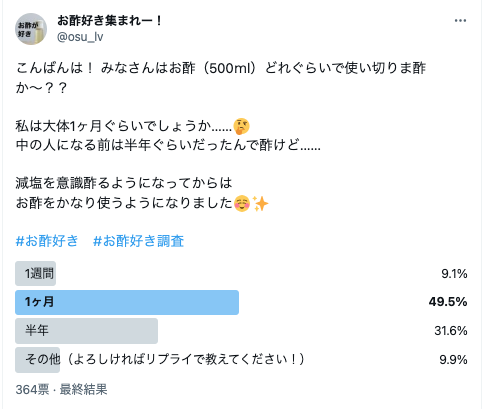
Task: Select the 半年 poll bar
Action: pyautogui.click(x=86, y=331)
